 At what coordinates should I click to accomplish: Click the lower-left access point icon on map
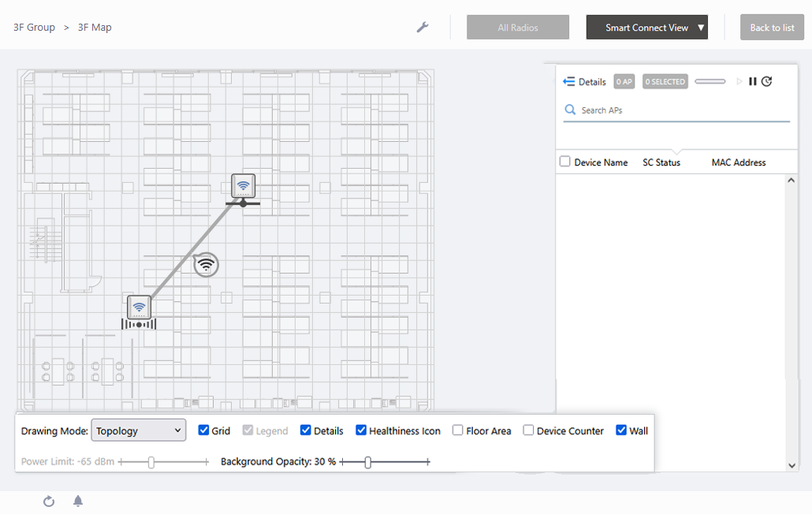(x=139, y=307)
